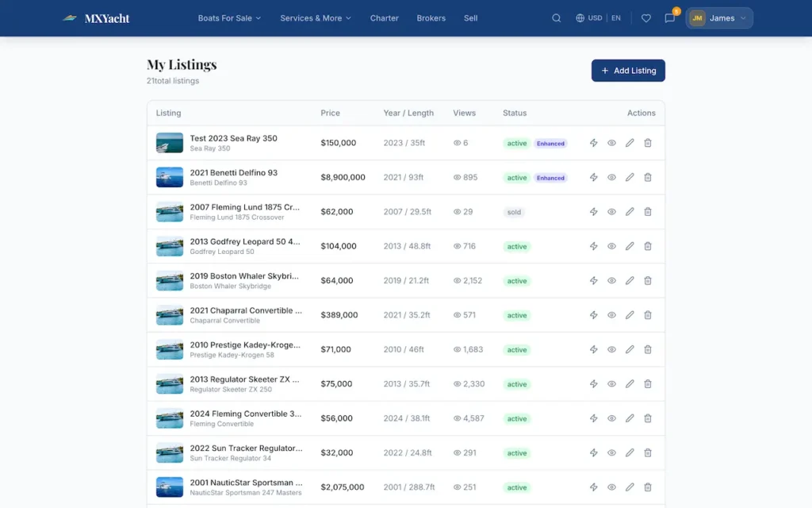The width and height of the screenshot is (812, 508).
Task: Toggle visibility of Test 2023 Sea Ray 350
Action: (611, 143)
